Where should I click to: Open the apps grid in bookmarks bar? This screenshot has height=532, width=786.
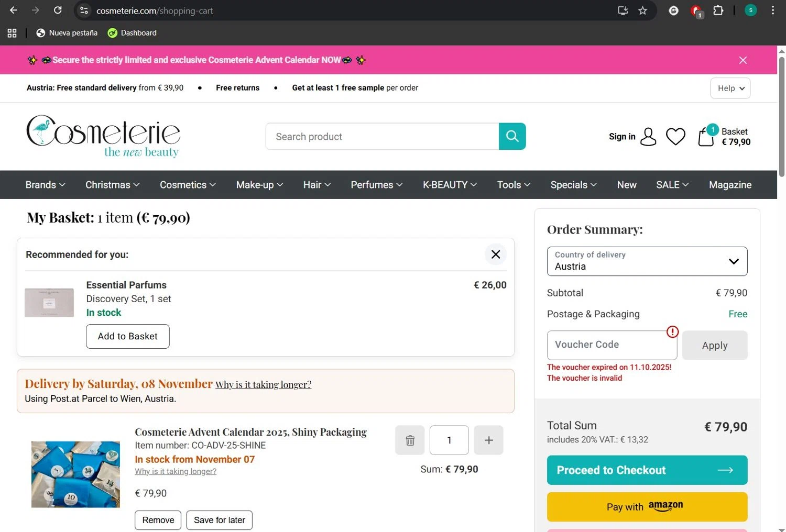[12, 33]
